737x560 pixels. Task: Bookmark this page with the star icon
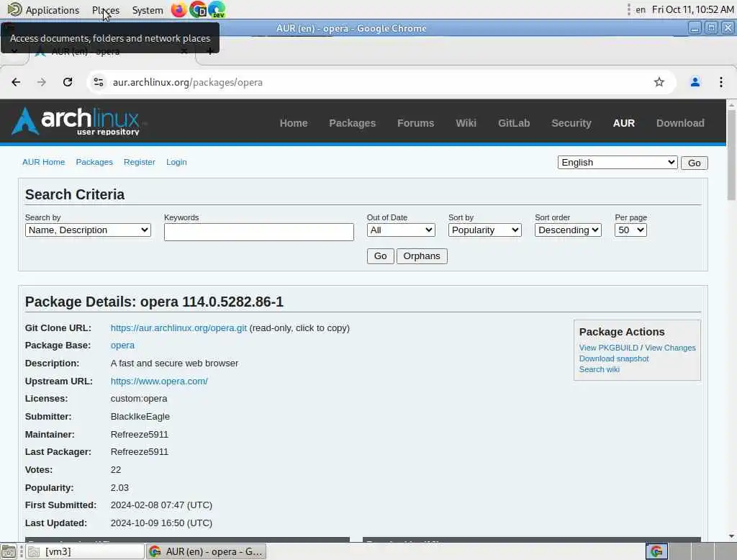coord(659,82)
